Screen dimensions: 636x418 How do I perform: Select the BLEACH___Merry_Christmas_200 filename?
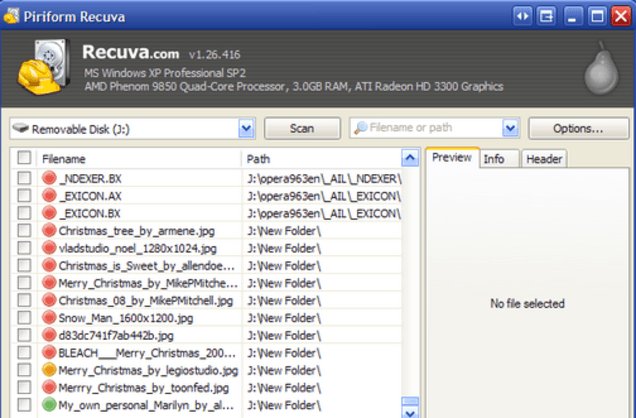(x=147, y=353)
